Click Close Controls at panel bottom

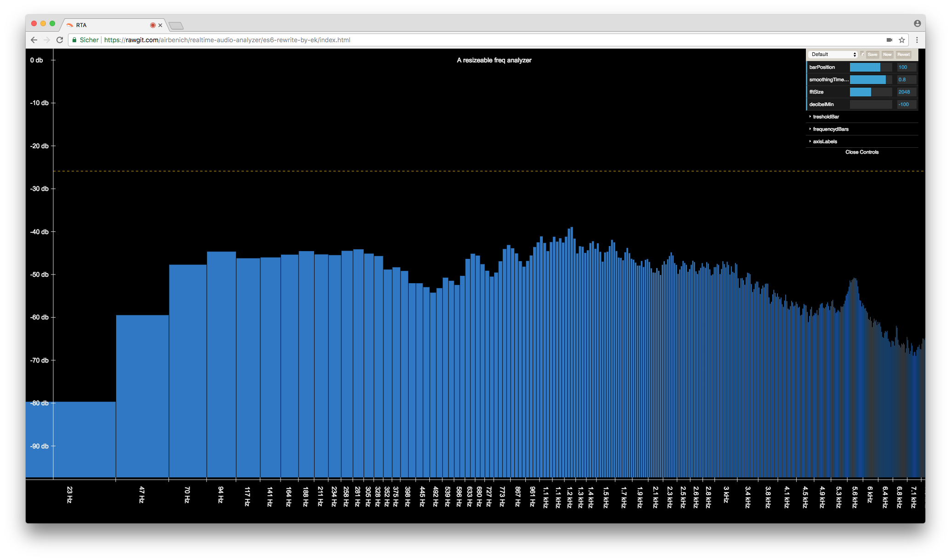tap(861, 152)
